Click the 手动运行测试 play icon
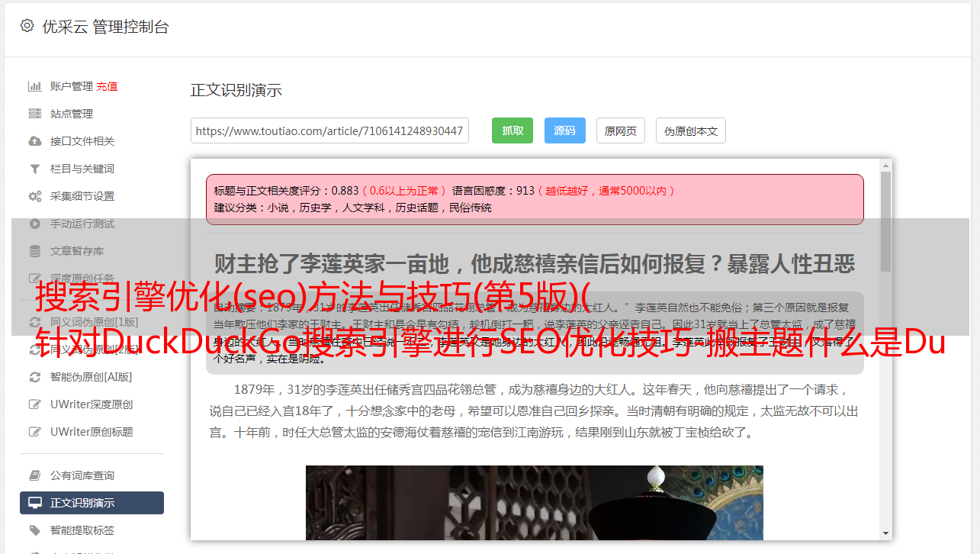 pyautogui.click(x=34, y=224)
